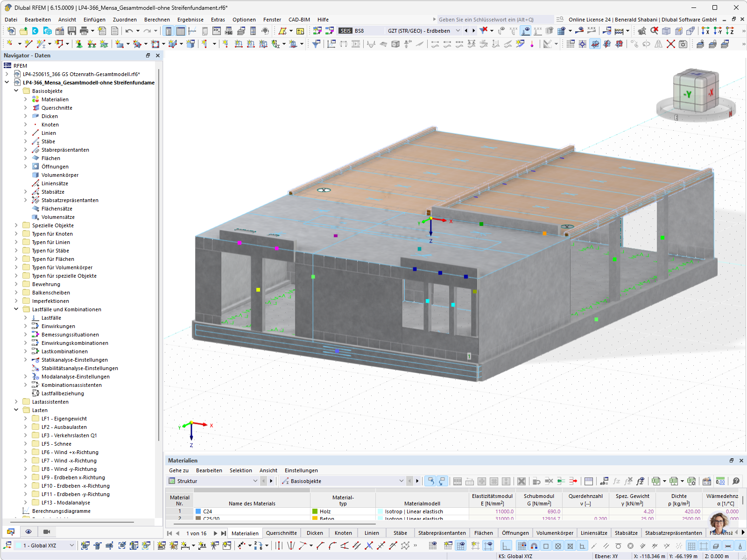Click the blue C24 material color swatch
The width and height of the screenshot is (747, 560).
pos(198,511)
